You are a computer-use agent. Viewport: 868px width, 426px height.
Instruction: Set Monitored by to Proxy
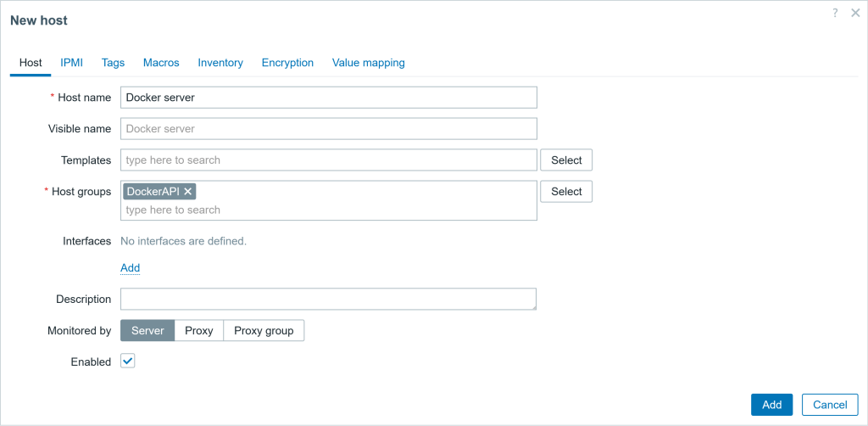coord(199,330)
